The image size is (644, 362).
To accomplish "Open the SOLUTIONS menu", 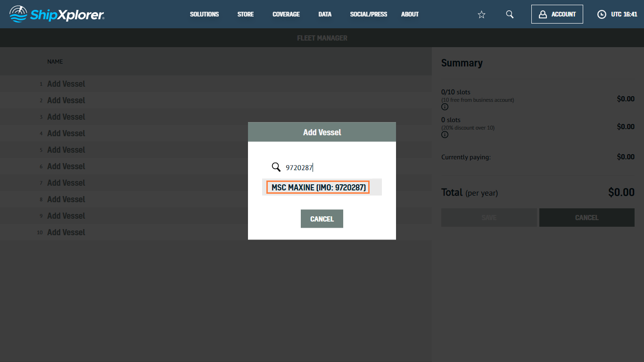I will point(204,14).
